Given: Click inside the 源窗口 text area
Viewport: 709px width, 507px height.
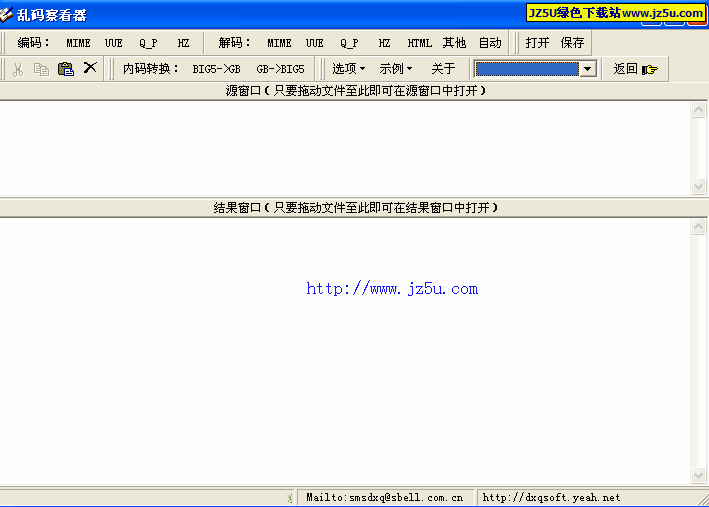Looking at the screenshot, I should [345, 148].
